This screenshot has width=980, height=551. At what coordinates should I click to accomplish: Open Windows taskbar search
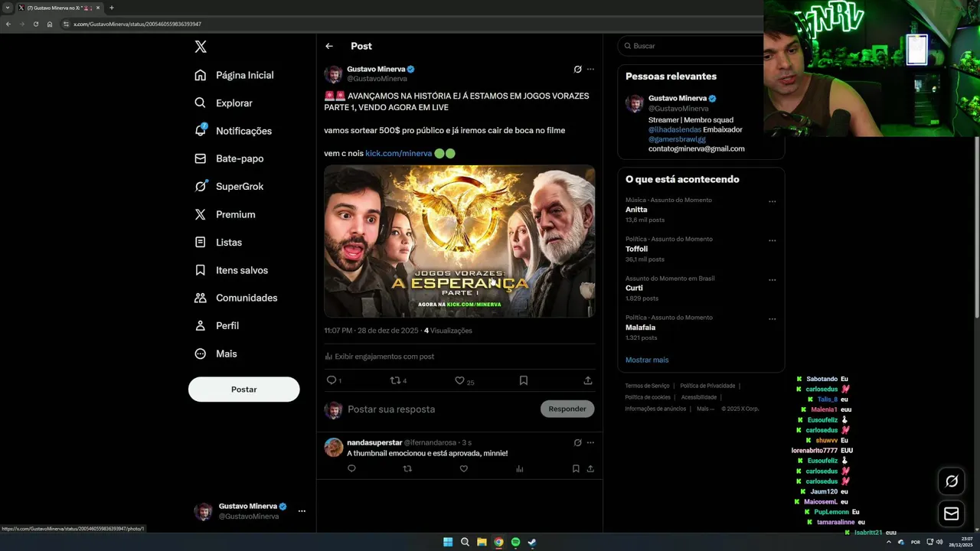coord(465,542)
